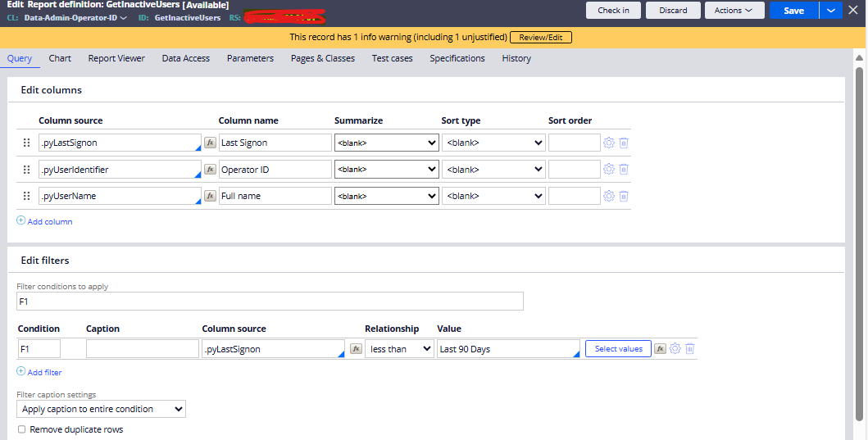868x440 pixels.
Task: Click the Add column plus icon
Action: [21, 220]
